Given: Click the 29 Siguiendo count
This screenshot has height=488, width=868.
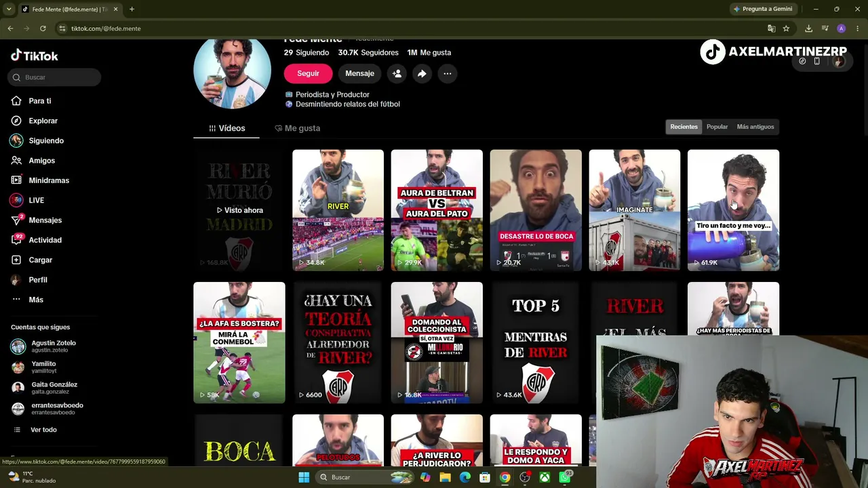Looking at the screenshot, I should point(307,52).
